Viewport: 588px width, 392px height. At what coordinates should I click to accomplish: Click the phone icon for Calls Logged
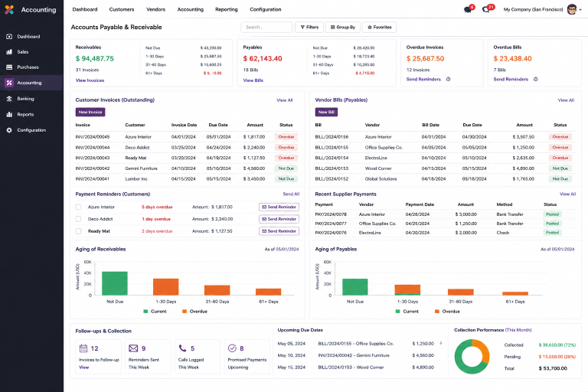pos(182,348)
